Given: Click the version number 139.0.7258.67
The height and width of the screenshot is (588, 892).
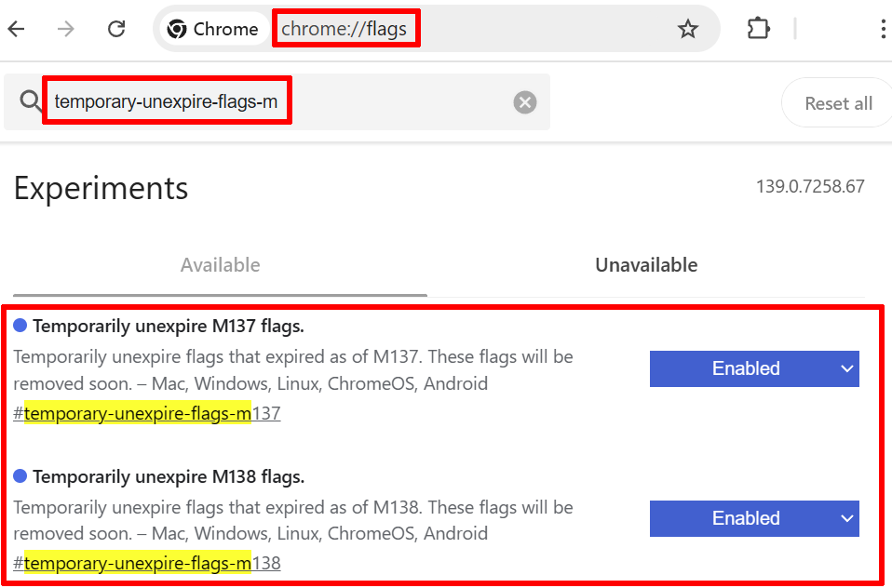Looking at the screenshot, I should 810,186.
